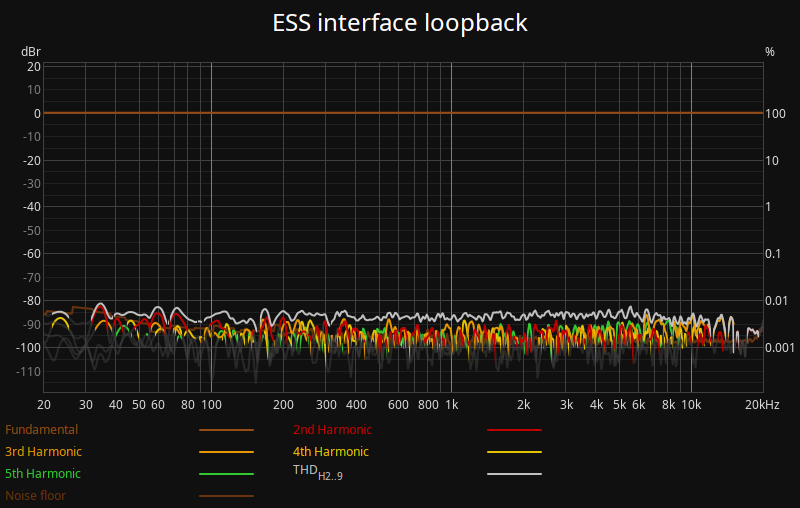Click the chart title ESS interface loopback
800x508 pixels.
pyautogui.click(x=400, y=23)
